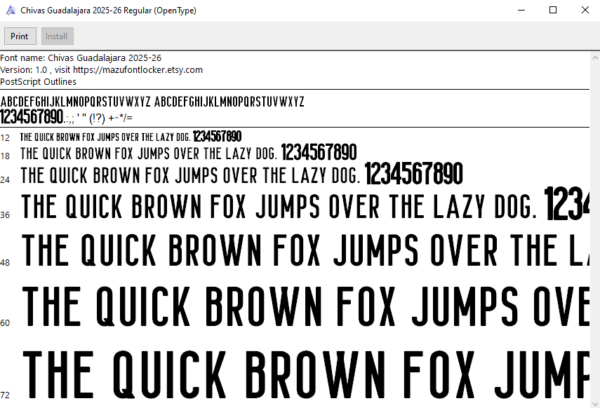Viewport: 600px width, 408px height.
Task: Click the 18-point quick brown fox sample
Action: [x=189, y=153]
